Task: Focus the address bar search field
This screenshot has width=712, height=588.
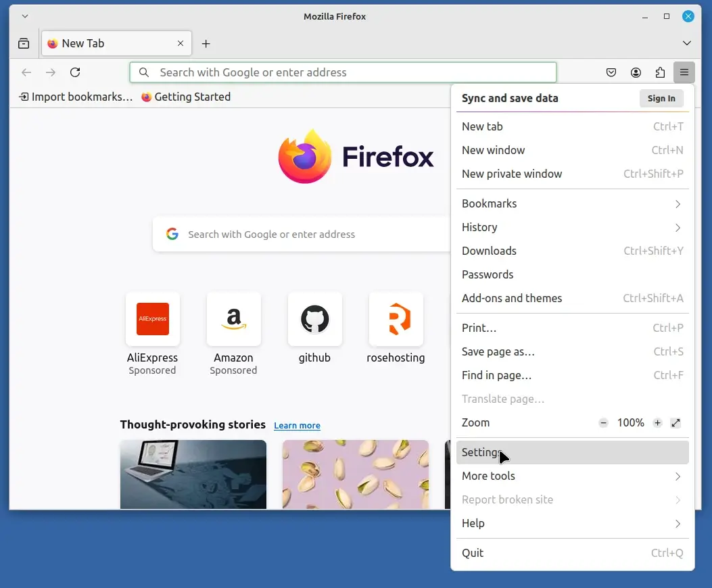Action: [x=343, y=72]
